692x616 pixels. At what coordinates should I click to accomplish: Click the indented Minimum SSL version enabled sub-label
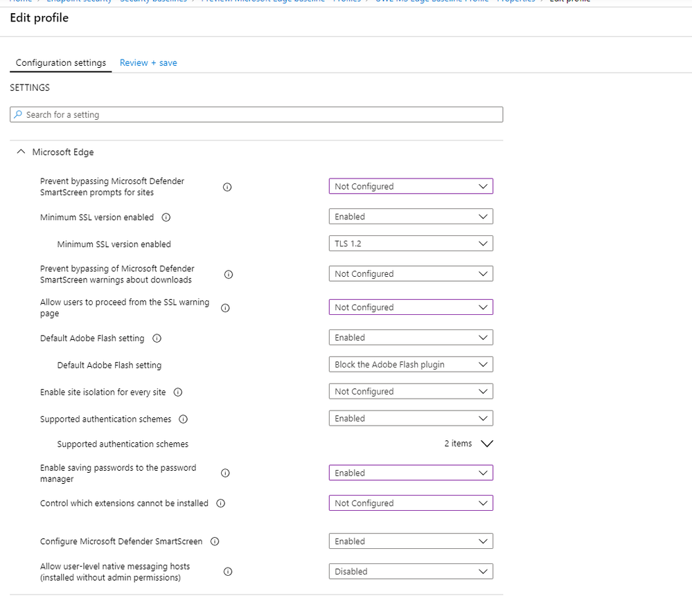click(114, 244)
